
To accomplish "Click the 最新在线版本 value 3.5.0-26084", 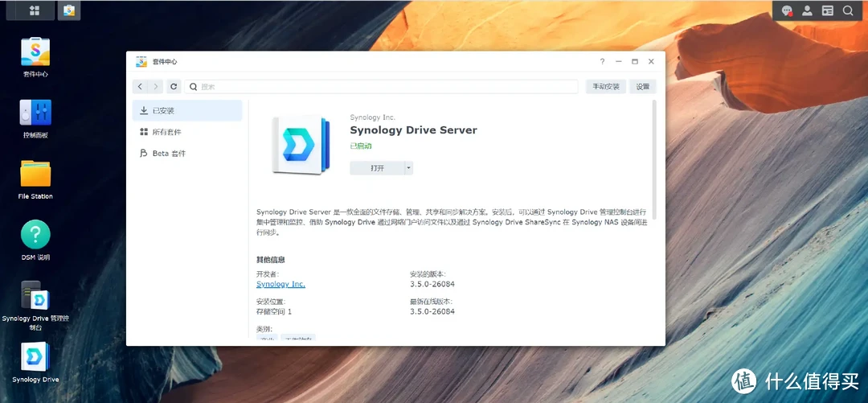I will pyautogui.click(x=432, y=311).
